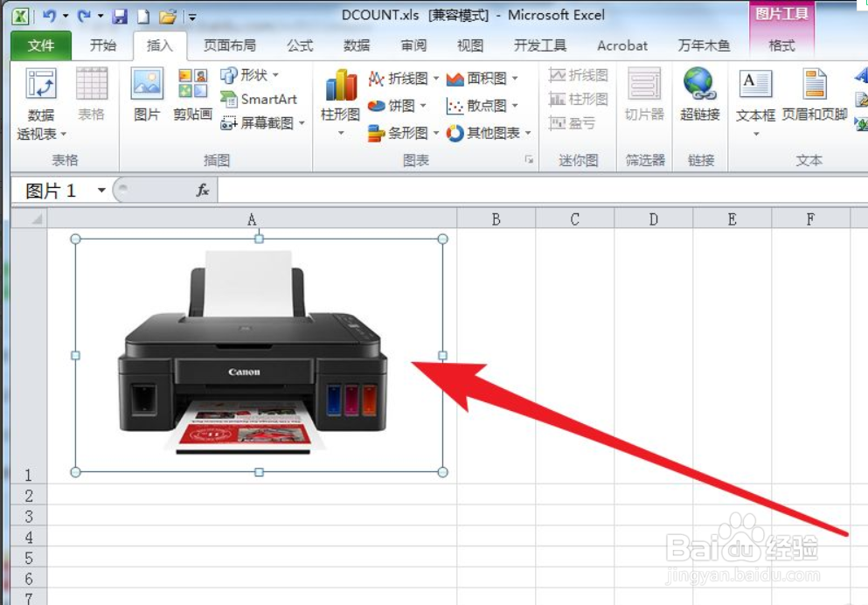Open the redo history dropdown arrow

(101, 16)
